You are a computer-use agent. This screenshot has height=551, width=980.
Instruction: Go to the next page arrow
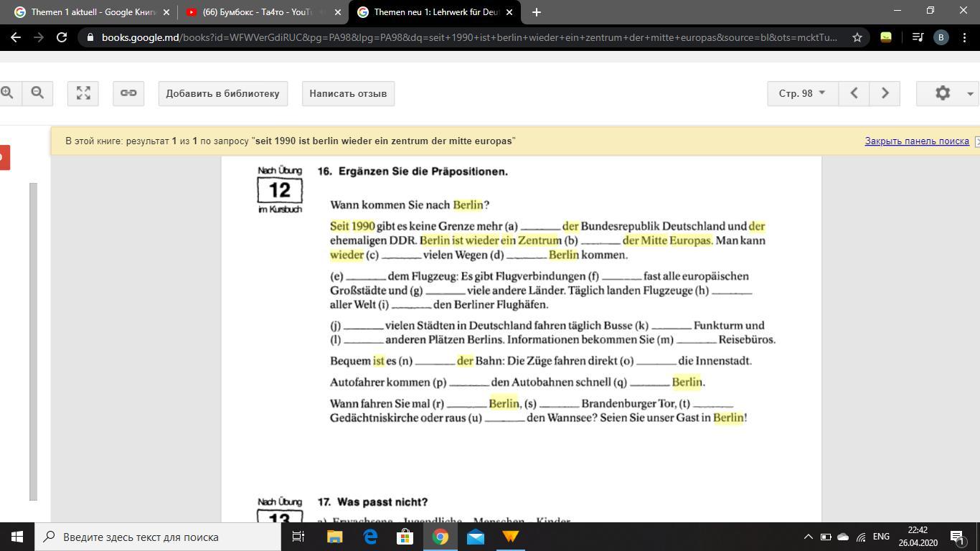coord(885,93)
